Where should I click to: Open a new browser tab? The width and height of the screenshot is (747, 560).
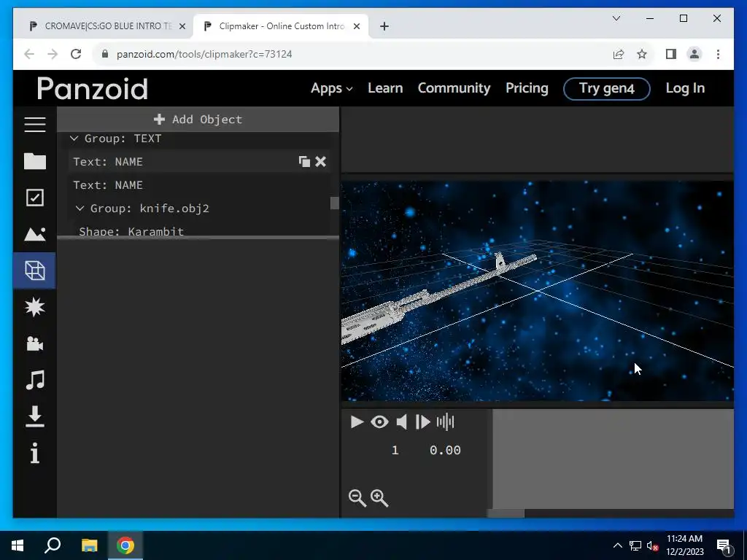[384, 26]
